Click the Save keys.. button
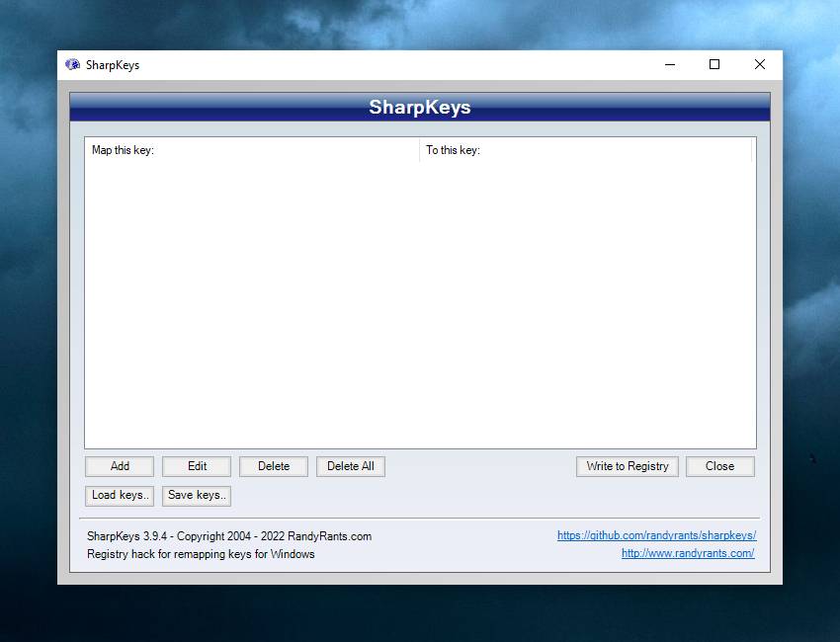Screen dimensions: 840x642 [x=197, y=495]
